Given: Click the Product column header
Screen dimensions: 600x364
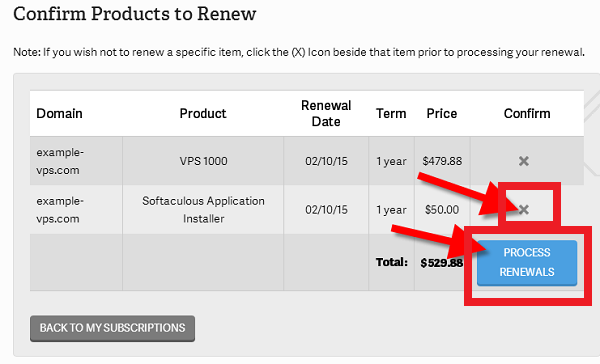Looking at the screenshot, I should [x=203, y=114].
